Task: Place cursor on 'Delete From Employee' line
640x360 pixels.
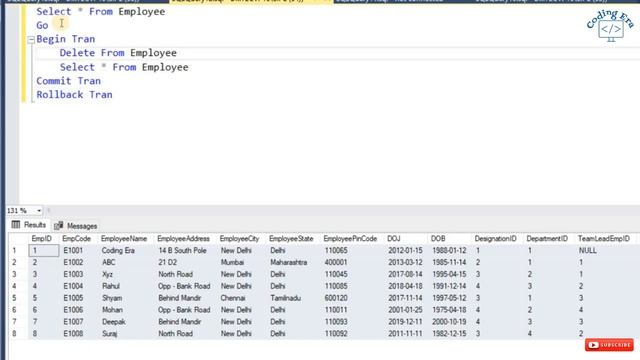Action: pos(118,53)
